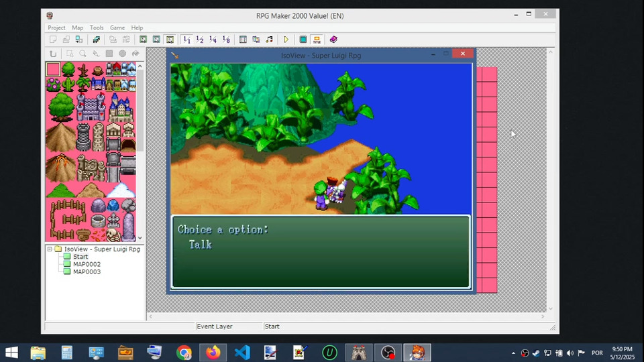Click the map editor vertical scrollbar down arrow

[551, 308]
